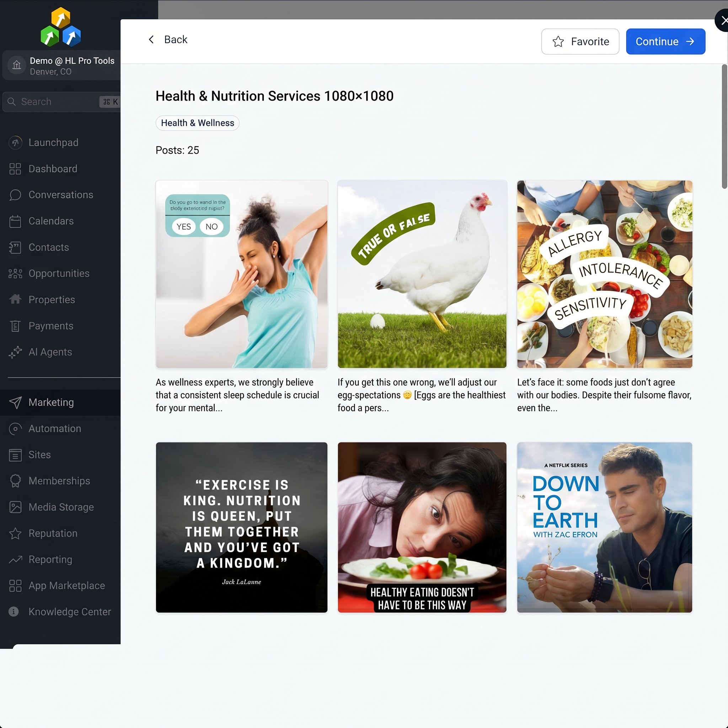Image resolution: width=728 pixels, height=728 pixels.
Task: Click the HL Pro Tools hexagon logo
Action: tap(61, 27)
